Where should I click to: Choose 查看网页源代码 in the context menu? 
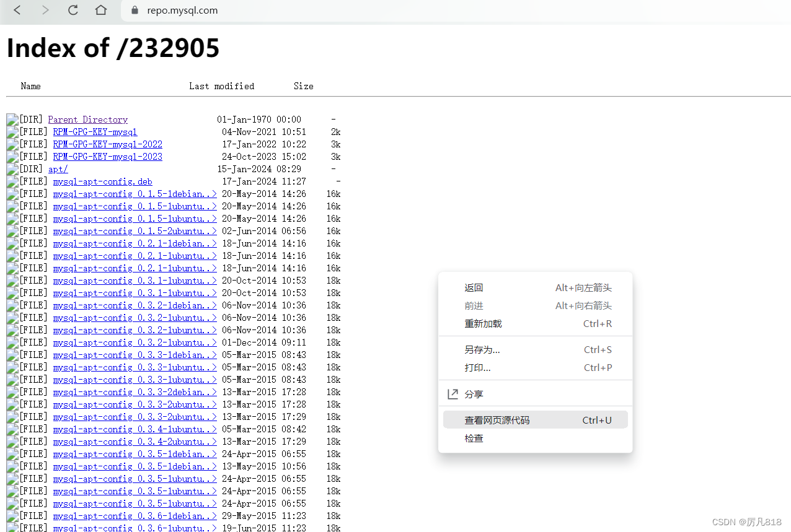pos(496,419)
